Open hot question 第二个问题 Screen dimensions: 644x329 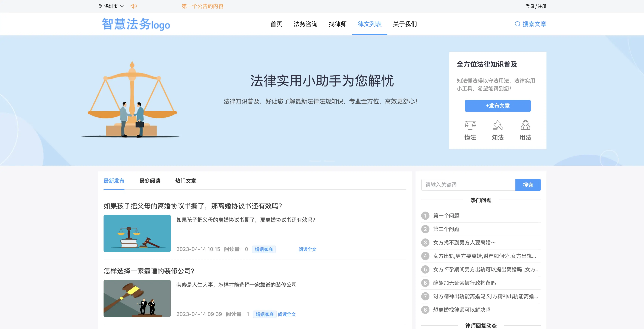tap(446, 229)
